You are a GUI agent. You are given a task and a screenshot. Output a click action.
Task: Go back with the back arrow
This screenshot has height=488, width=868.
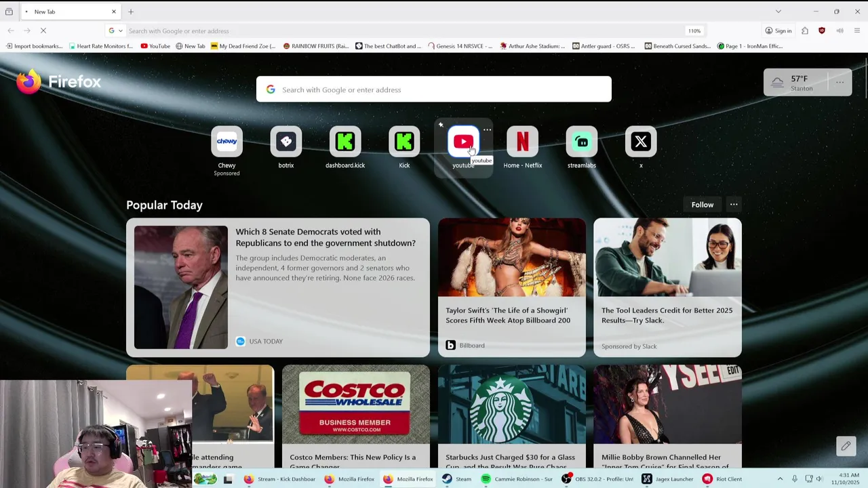(11, 30)
